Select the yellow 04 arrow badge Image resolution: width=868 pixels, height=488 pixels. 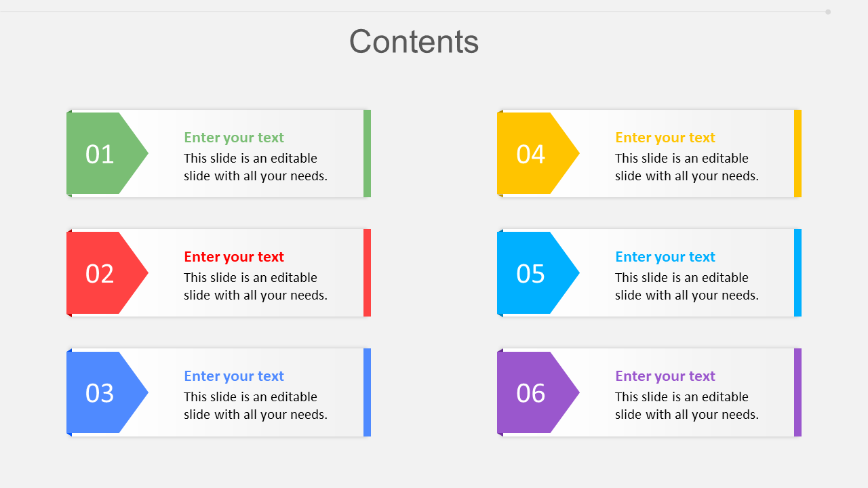(x=533, y=154)
